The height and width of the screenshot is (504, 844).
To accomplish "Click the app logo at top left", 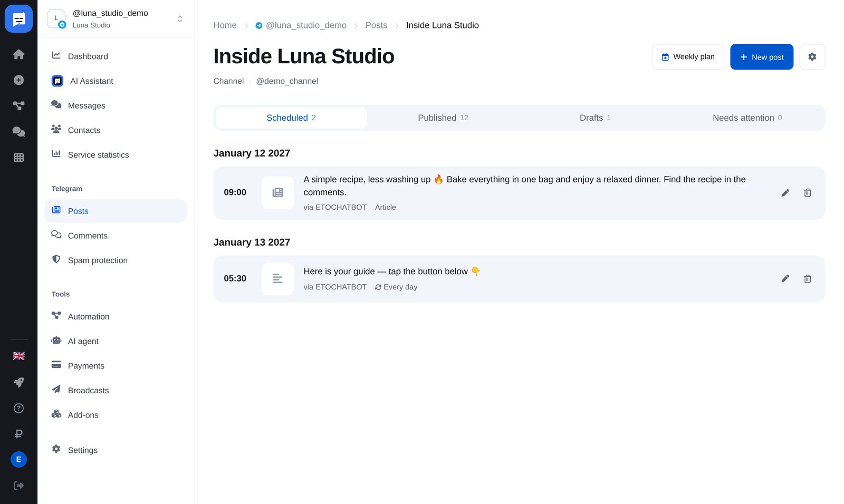I will 18,19.
